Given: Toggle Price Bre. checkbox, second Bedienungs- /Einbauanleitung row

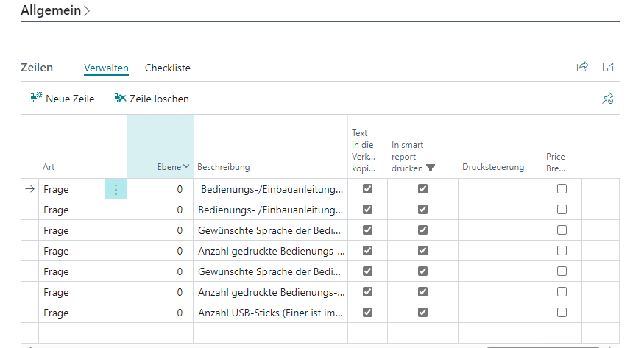Looking at the screenshot, I should tap(562, 209).
